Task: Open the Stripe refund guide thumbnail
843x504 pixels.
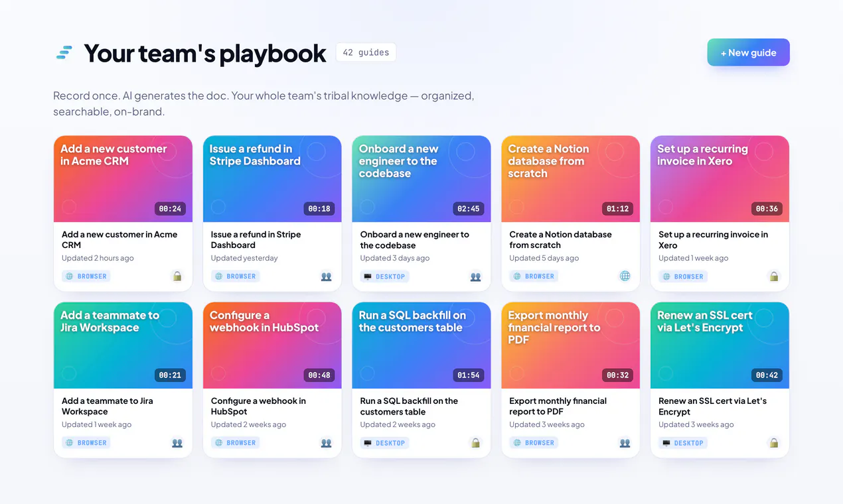Action: 272,179
